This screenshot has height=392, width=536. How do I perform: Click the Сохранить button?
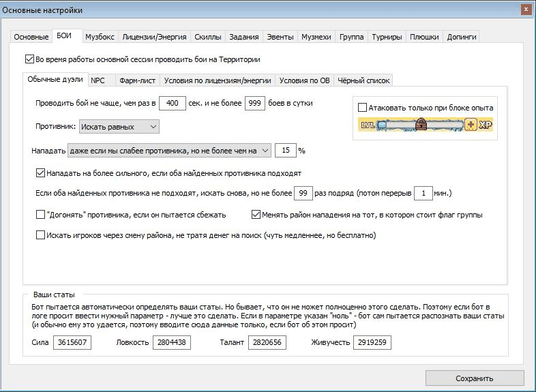pyautogui.click(x=475, y=378)
